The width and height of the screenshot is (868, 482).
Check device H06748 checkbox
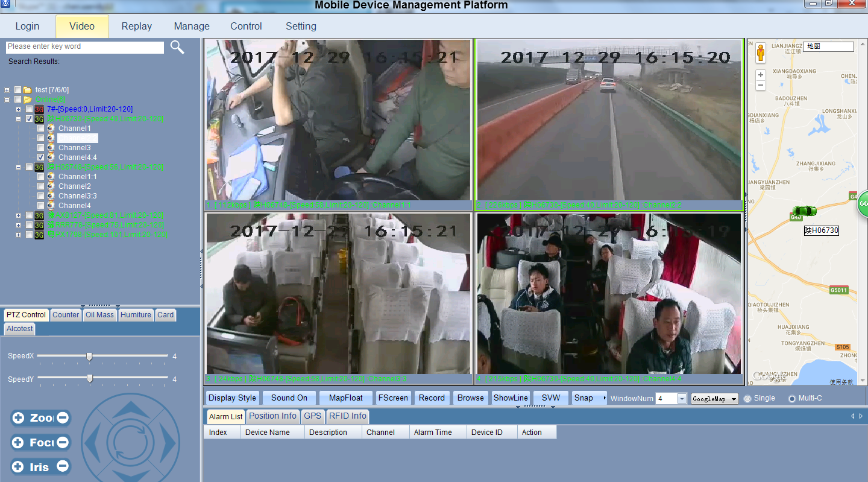pyautogui.click(x=29, y=167)
